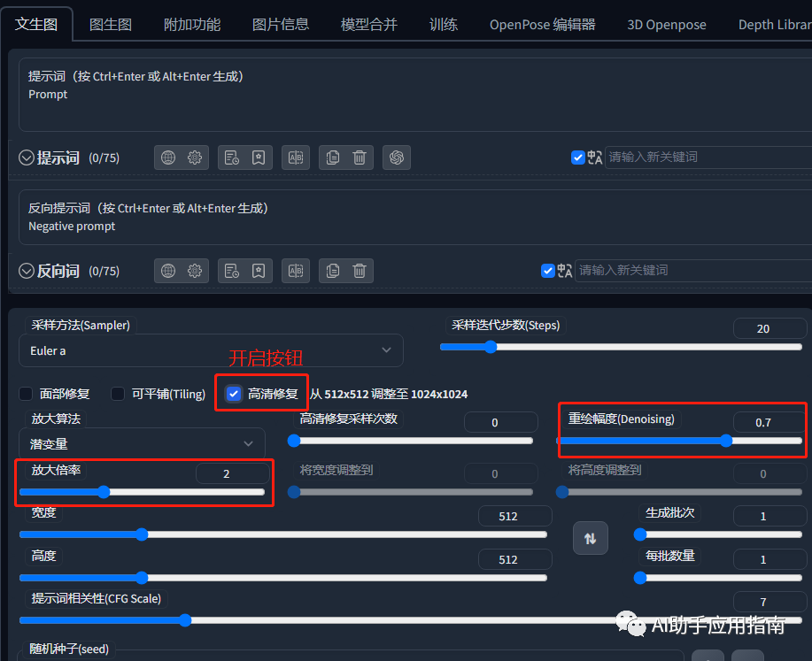Viewport: 812px width, 661px height.
Task: Switch to the 3D Openpose tab
Action: click(667, 24)
